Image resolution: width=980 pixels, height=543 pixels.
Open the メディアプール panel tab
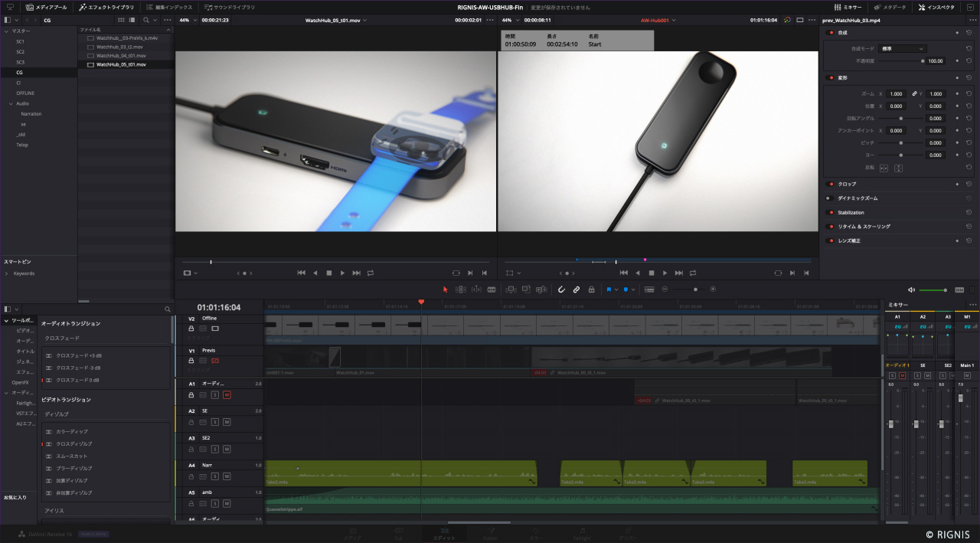(x=47, y=7)
